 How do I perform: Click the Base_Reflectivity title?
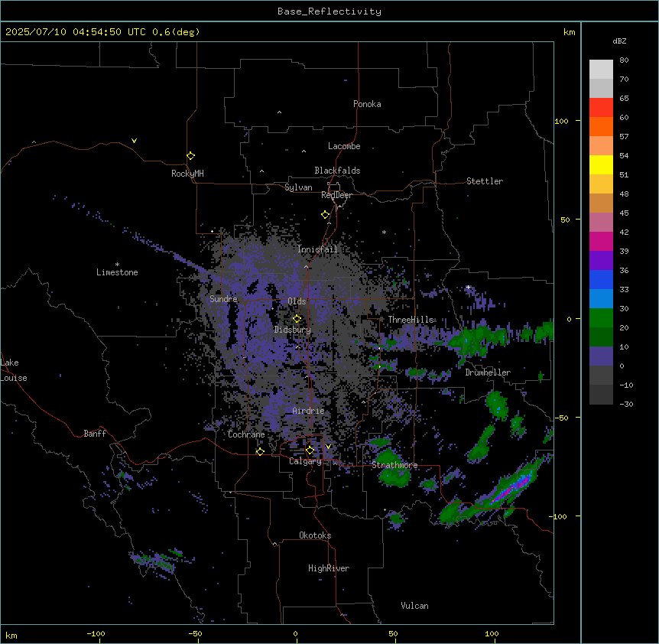pos(329,11)
